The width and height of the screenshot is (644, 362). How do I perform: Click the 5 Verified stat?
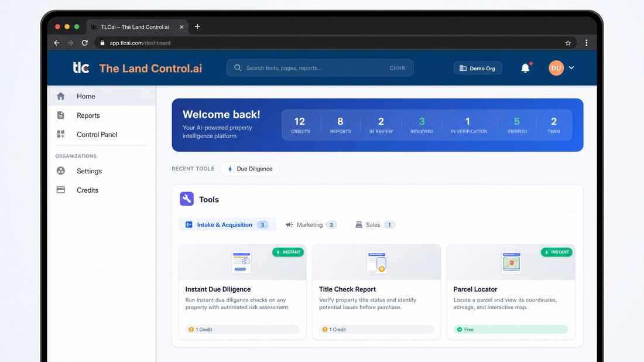[x=517, y=125]
